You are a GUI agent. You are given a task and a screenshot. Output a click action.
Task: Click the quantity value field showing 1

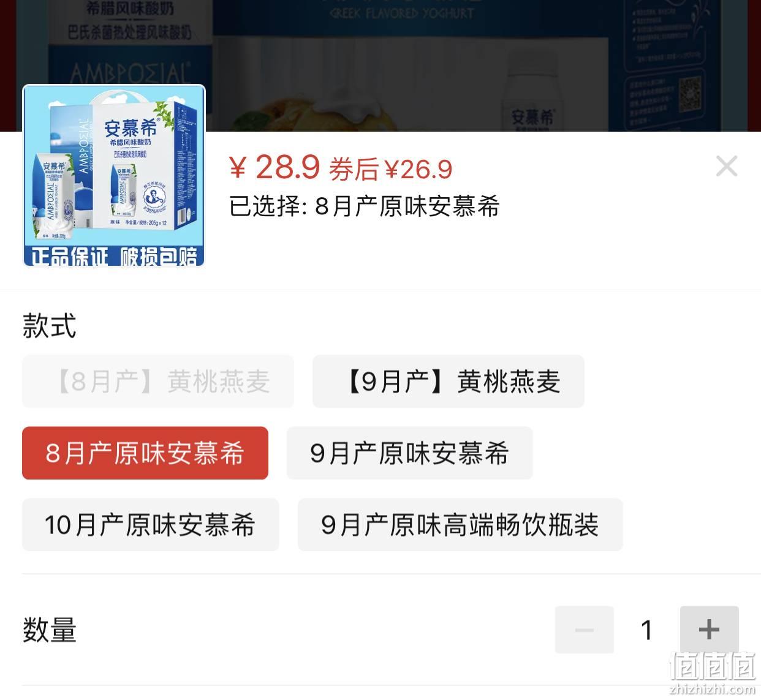tap(646, 630)
